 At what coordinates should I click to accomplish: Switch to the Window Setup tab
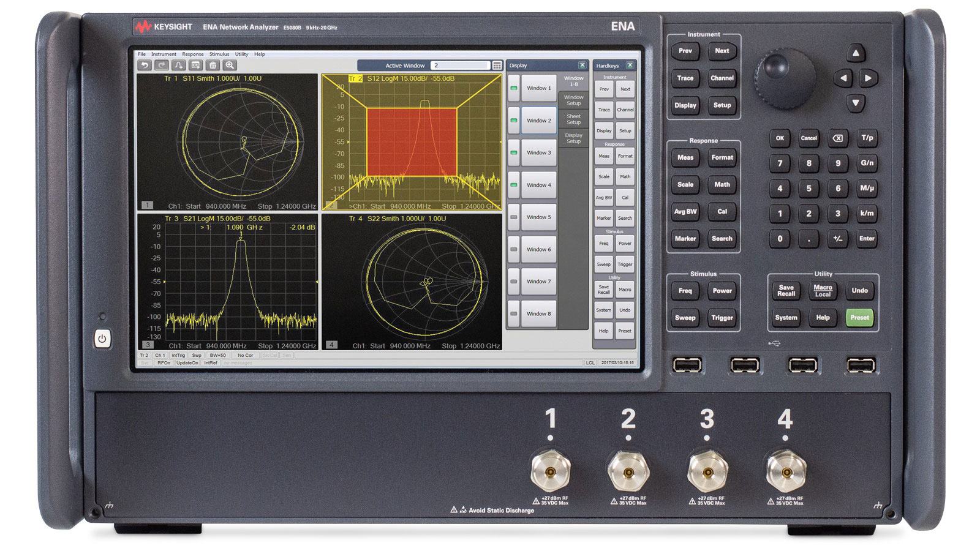(x=574, y=100)
